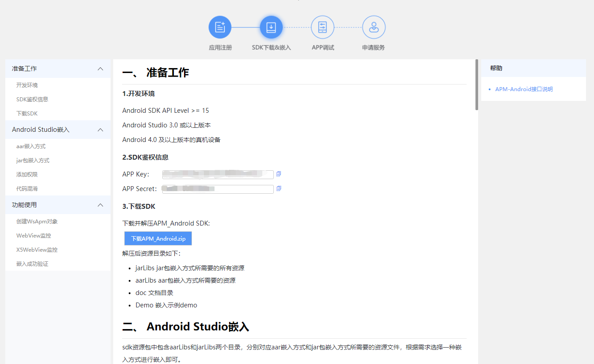The width and height of the screenshot is (594, 364).
Task: Click the jarLibs list item text
Action: point(190,268)
